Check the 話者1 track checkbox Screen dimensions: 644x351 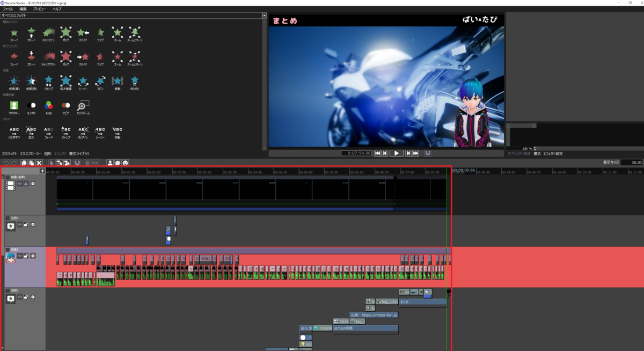pos(8,250)
